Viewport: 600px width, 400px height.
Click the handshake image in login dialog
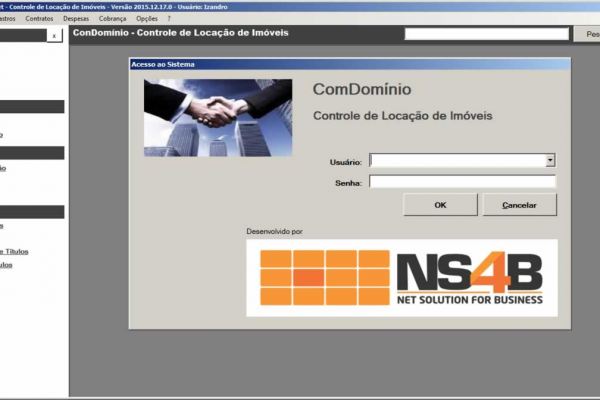pos(218,118)
